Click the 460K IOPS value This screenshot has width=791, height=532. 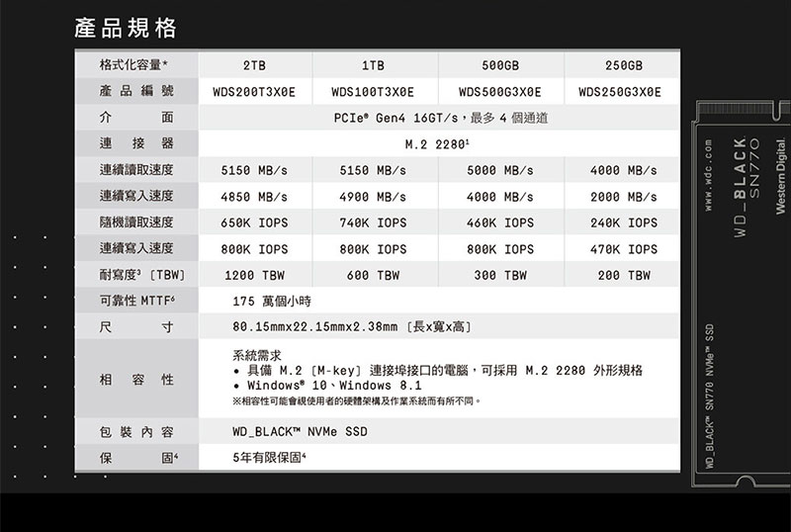point(500,223)
